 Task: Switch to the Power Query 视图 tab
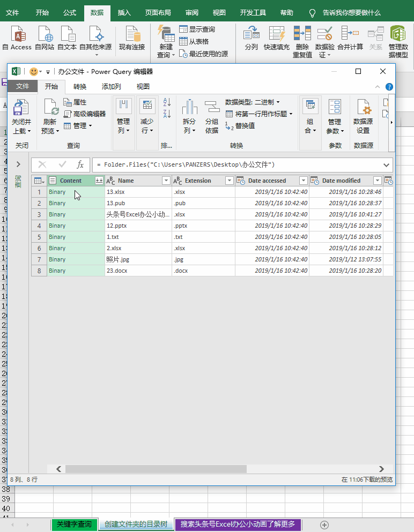click(143, 86)
